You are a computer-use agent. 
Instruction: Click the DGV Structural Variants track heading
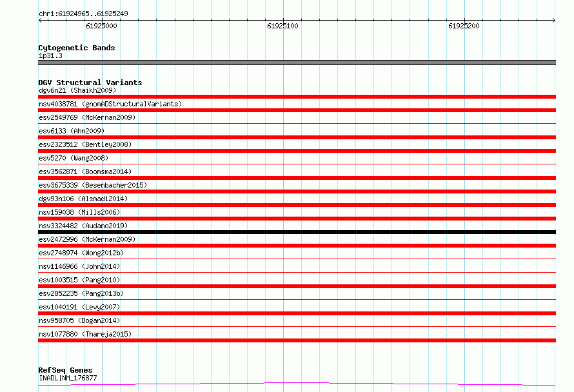pyautogui.click(x=90, y=83)
